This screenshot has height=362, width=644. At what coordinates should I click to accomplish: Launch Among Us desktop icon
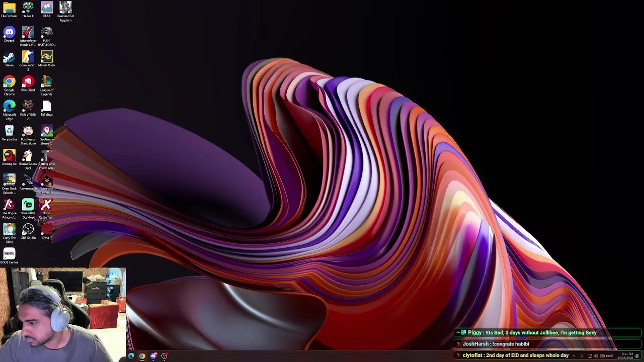point(9,157)
